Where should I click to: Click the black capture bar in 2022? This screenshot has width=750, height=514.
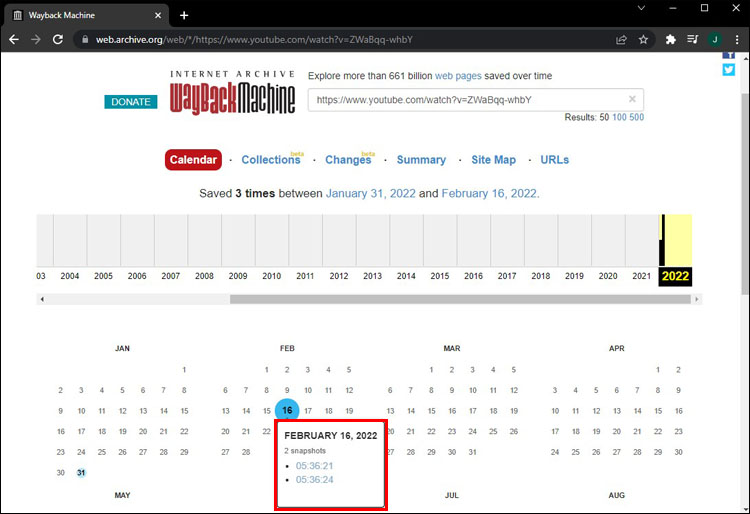tap(662, 241)
